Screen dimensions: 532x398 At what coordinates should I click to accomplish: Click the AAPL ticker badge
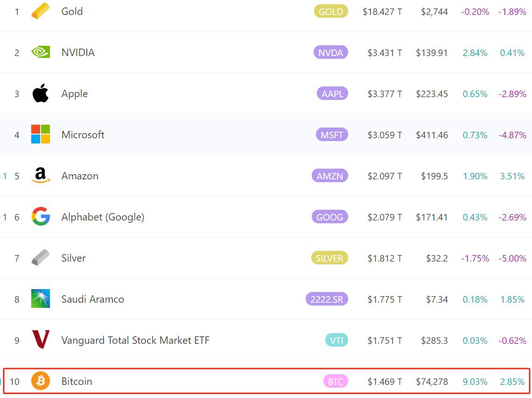[x=332, y=94]
